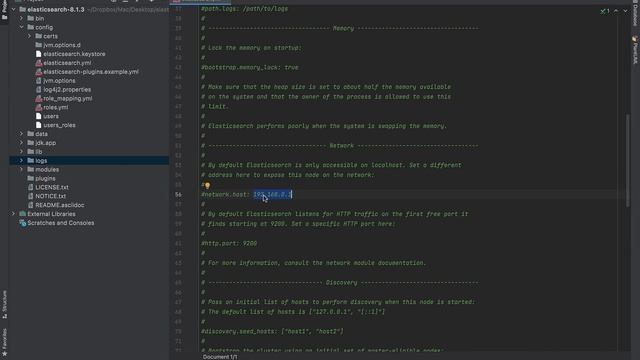
Task: Click the #network.host key text
Action: pyautogui.click(x=225, y=195)
